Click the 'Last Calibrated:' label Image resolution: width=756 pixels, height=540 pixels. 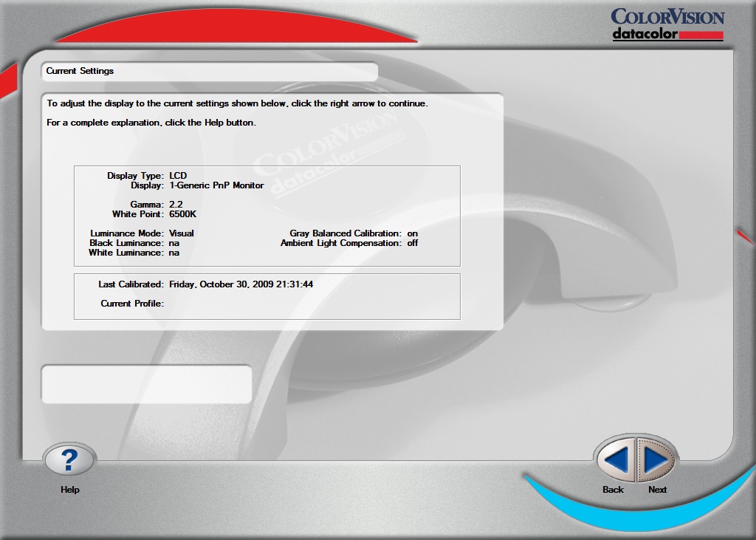(x=131, y=284)
